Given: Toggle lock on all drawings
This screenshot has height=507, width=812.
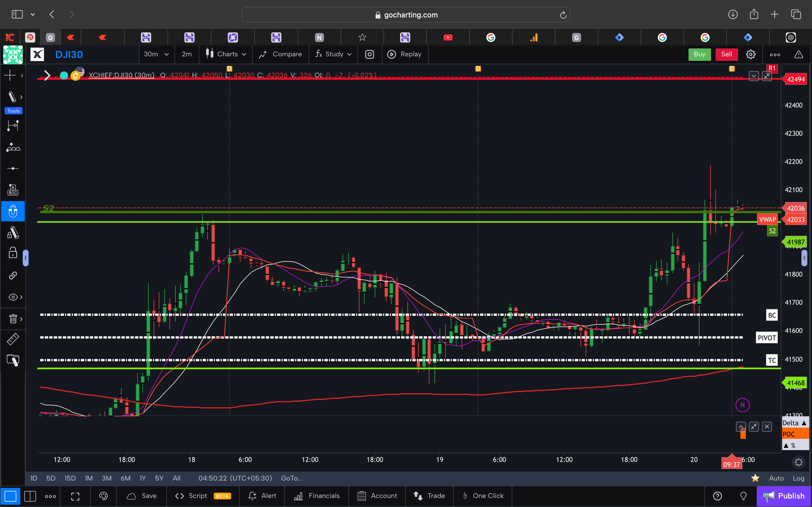Looking at the screenshot, I should click(13, 253).
